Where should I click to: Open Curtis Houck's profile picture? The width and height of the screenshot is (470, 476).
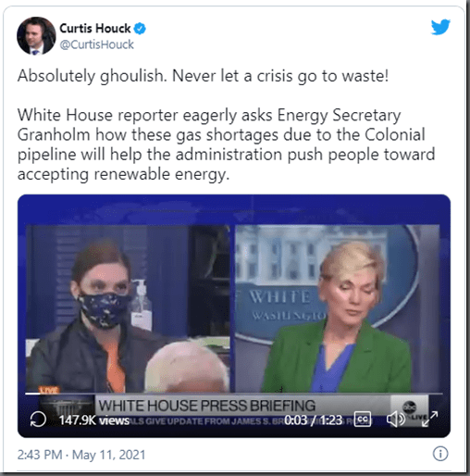coord(36,36)
